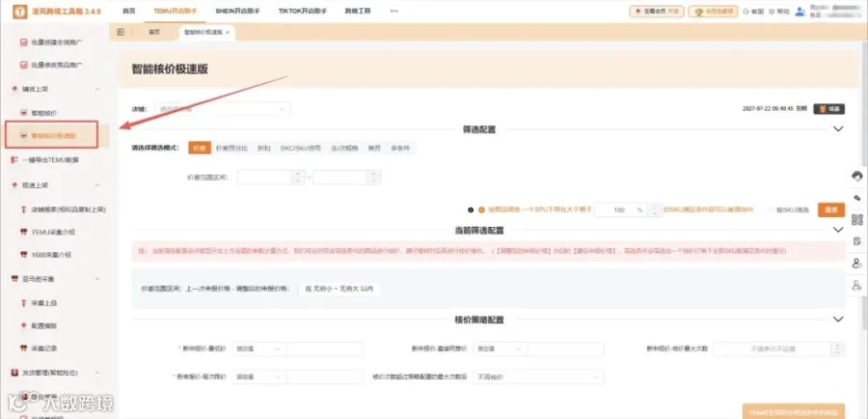
Task: Select the 折扣 filter mode
Action: [x=263, y=148]
